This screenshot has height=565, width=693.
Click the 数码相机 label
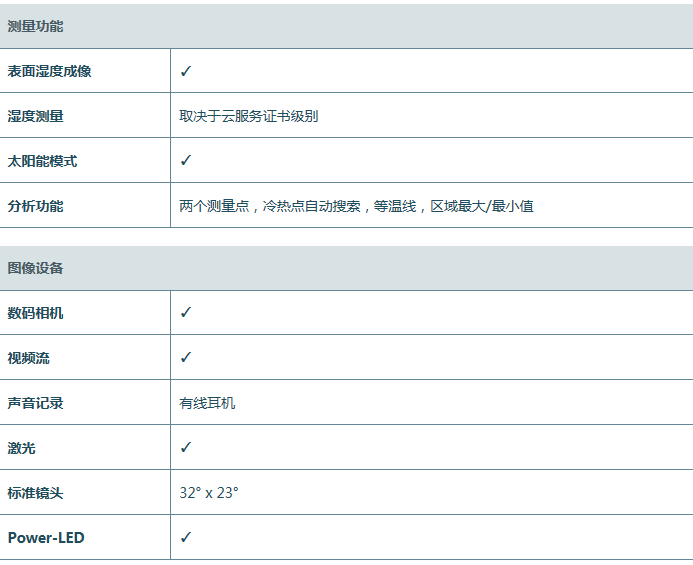(x=35, y=313)
